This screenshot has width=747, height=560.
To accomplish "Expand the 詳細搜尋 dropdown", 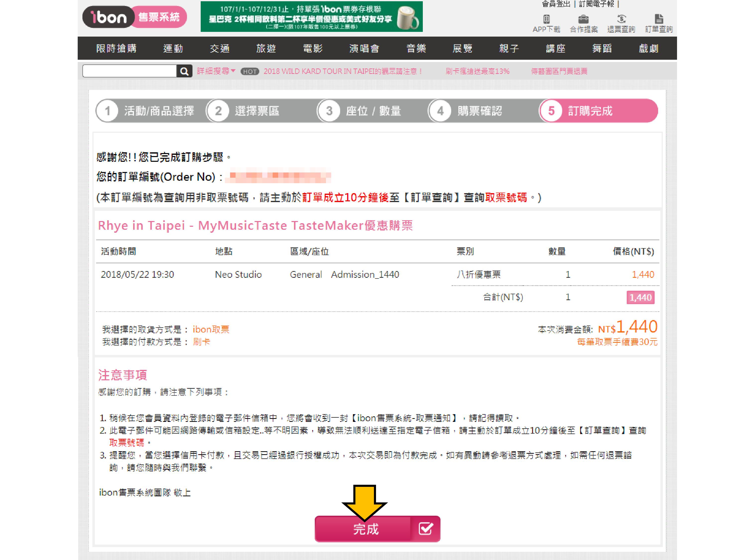I will tap(216, 71).
